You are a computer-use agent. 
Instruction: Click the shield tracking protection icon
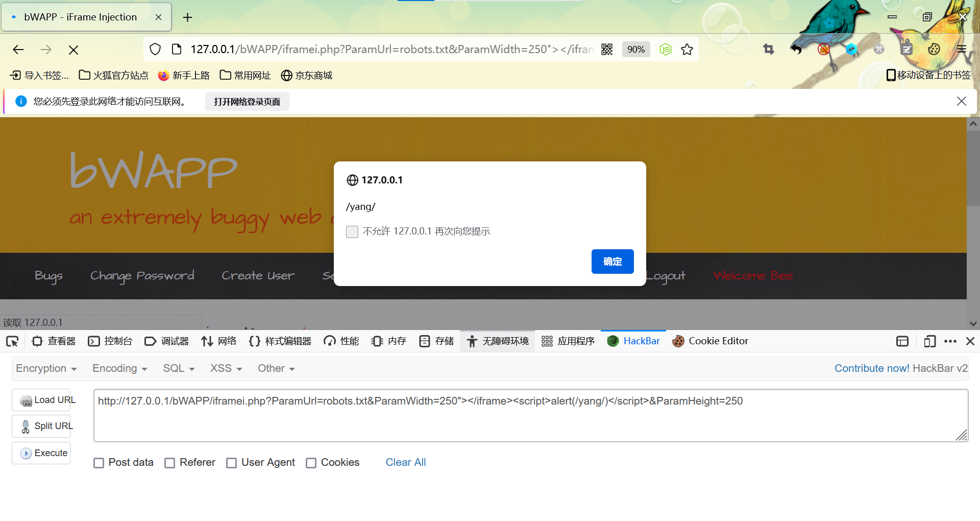(155, 49)
